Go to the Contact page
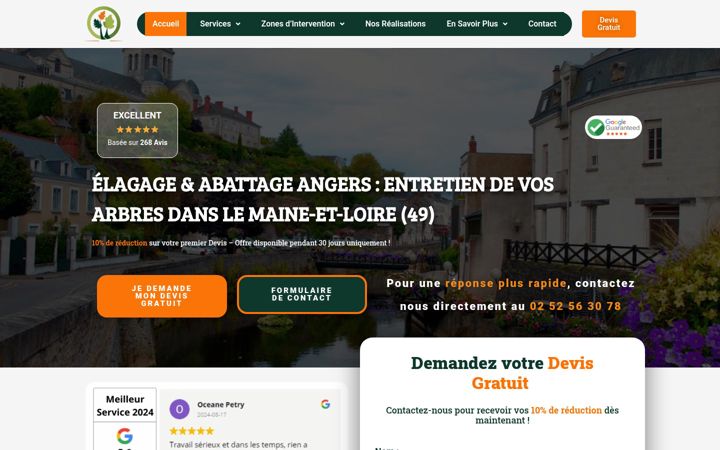The width and height of the screenshot is (720, 450). click(542, 24)
